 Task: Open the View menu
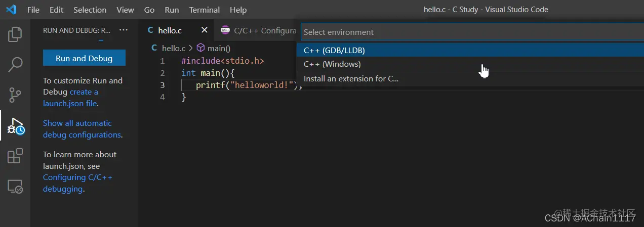click(x=125, y=10)
